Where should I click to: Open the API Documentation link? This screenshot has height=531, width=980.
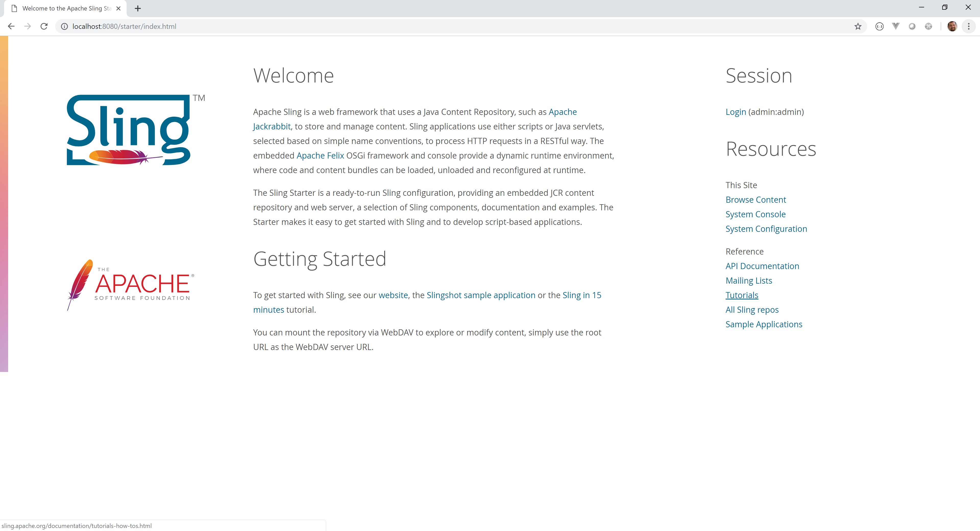point(762,266)
